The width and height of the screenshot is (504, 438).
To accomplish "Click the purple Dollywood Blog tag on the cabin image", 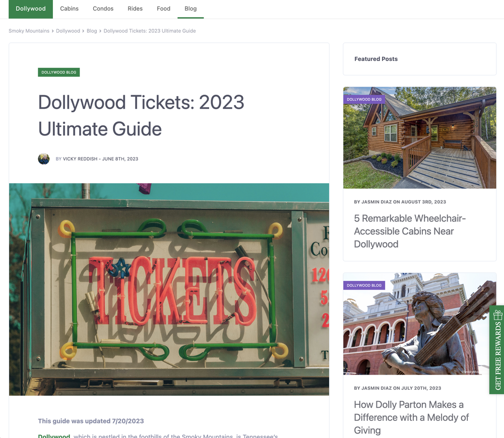I will pyautogui.click(x=364, y=99).
